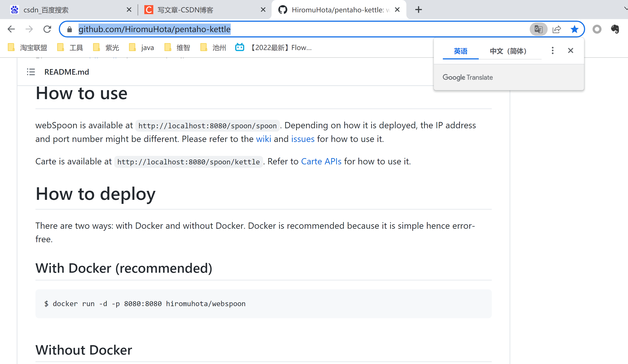Click the Google Translate label in popup

pyautogui.click(x=468, y=77)
